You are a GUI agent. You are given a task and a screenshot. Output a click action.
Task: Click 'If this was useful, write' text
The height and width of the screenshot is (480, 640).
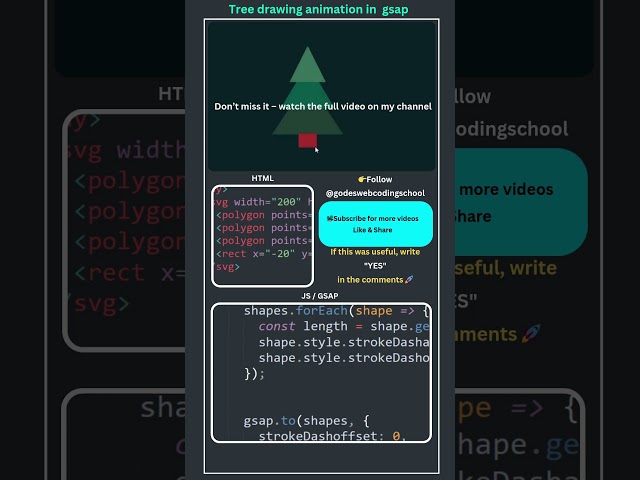(x=375, y=252)
